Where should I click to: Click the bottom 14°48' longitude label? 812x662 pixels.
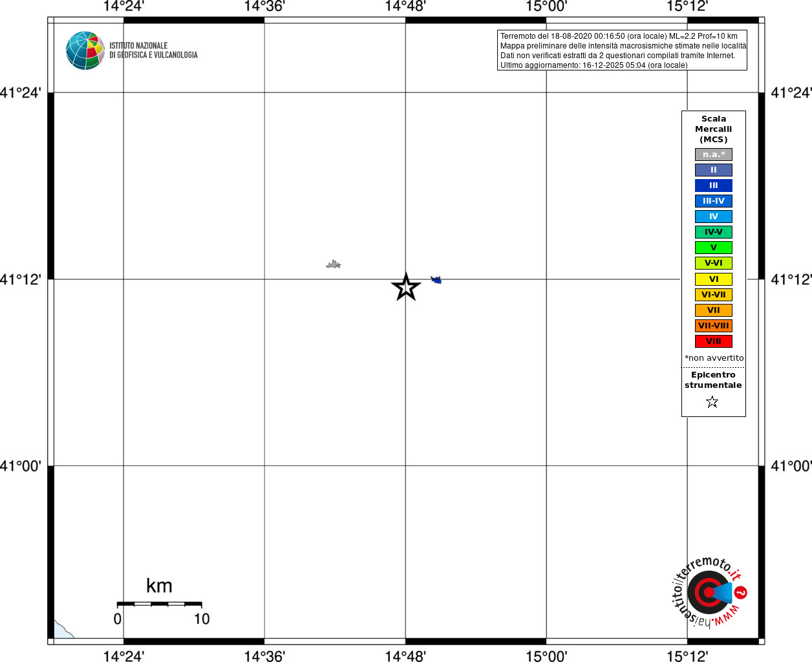pyautogui.click(x=405, y=656)
